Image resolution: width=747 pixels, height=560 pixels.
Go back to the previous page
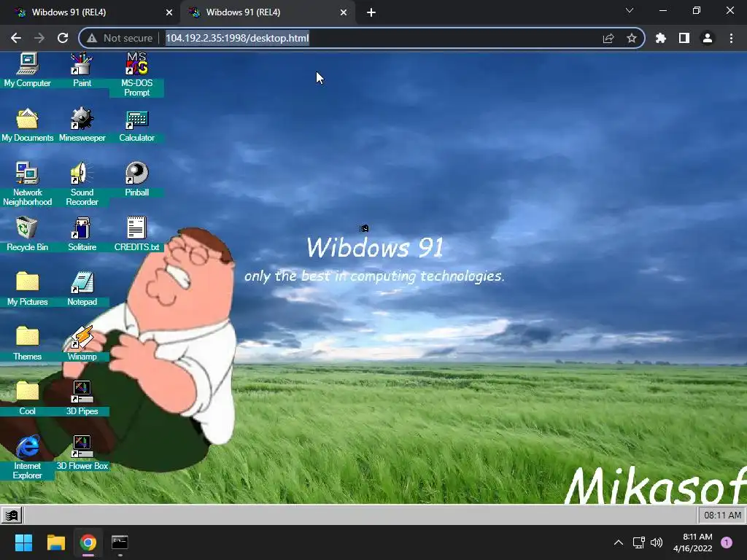[x=16, y=38]
